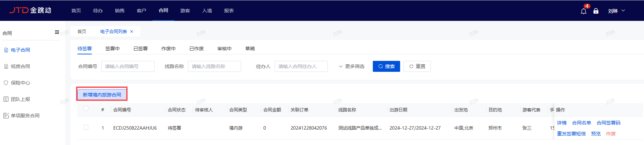The width and height of the screenshot is (644, 145).
Task: Open the notification bell icon
Action: 583,11
